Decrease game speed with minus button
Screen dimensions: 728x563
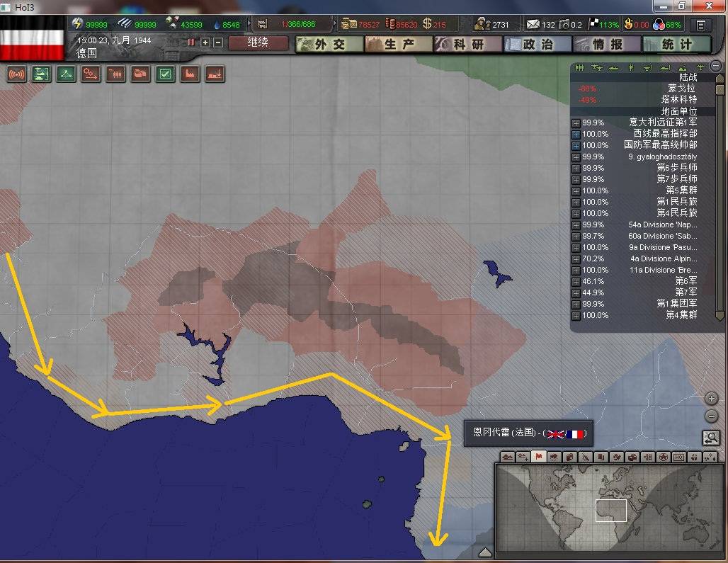point(217,42)
